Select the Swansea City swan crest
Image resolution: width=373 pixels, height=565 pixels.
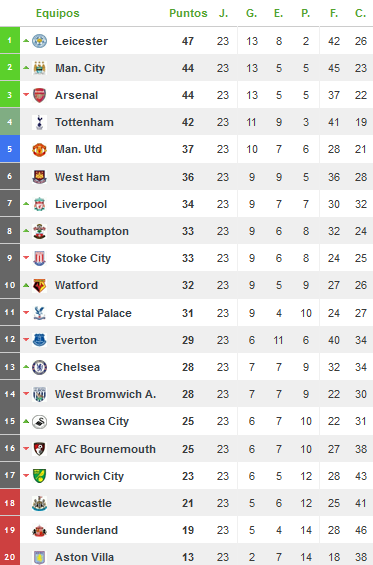39,421
